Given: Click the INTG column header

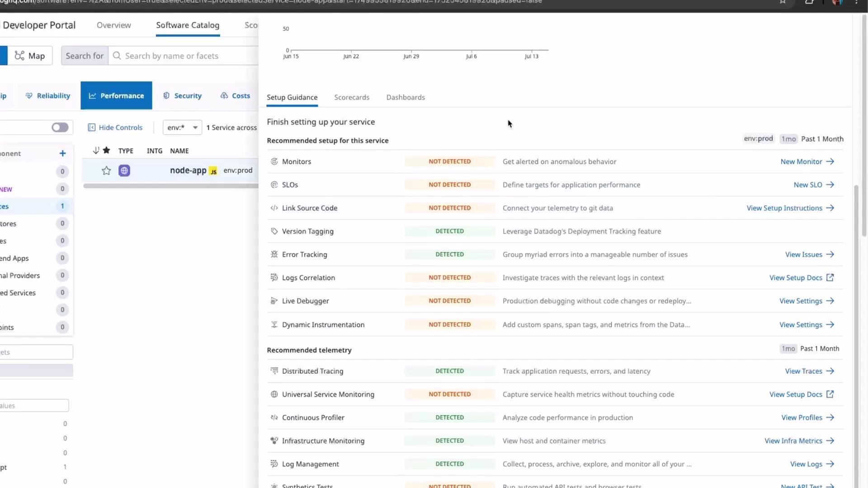Looking at the screenshot, I should pos(154,151).
